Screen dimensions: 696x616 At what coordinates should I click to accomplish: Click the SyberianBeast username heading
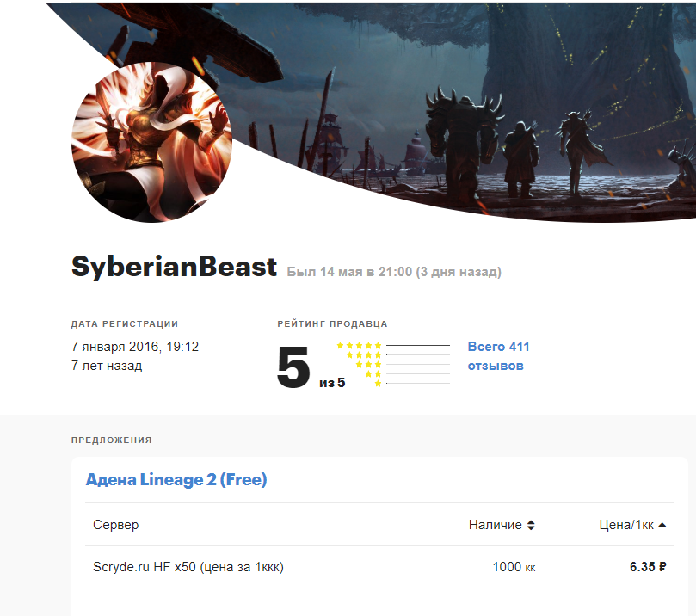click(174, 267)
